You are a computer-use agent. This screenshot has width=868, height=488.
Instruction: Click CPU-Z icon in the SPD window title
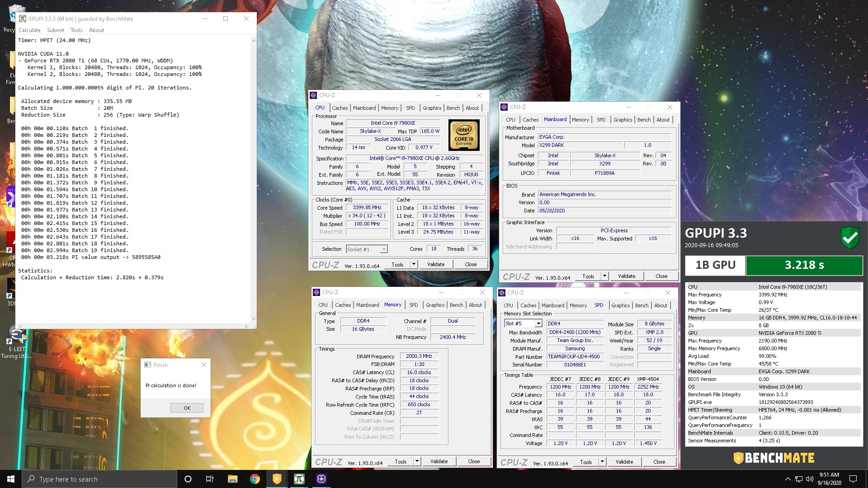502,293
